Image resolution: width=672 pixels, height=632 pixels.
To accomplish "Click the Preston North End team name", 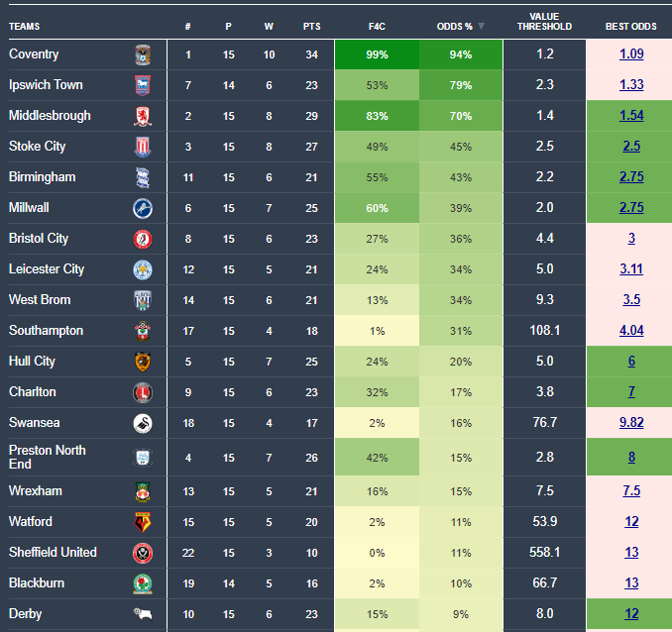I will (48, 457).
